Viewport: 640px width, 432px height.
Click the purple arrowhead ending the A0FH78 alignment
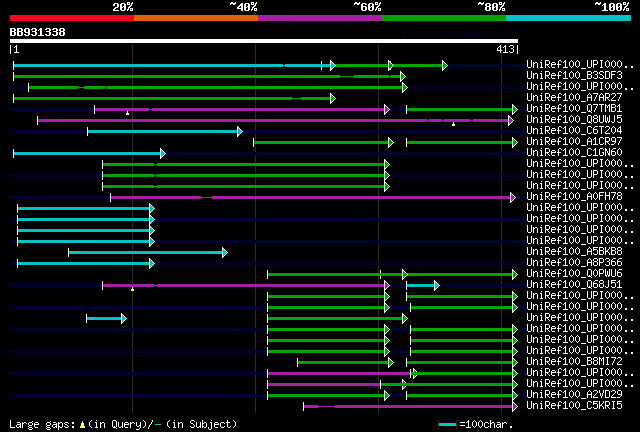point(513,198)
